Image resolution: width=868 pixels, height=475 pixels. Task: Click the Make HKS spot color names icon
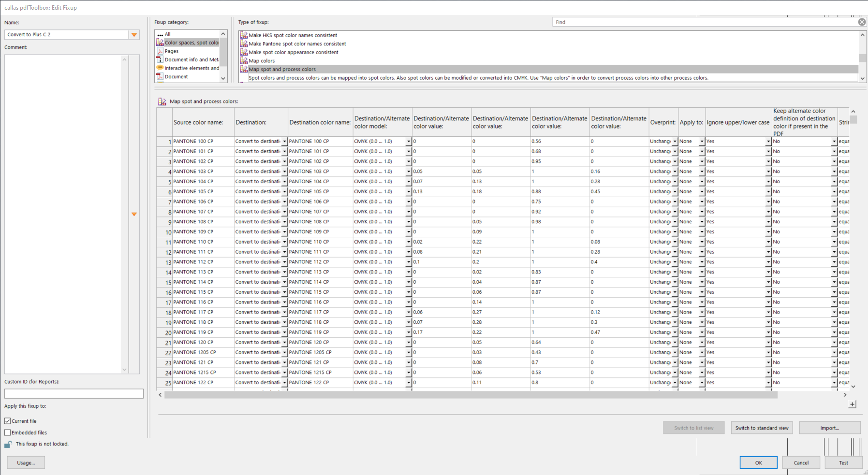(244, 35)
